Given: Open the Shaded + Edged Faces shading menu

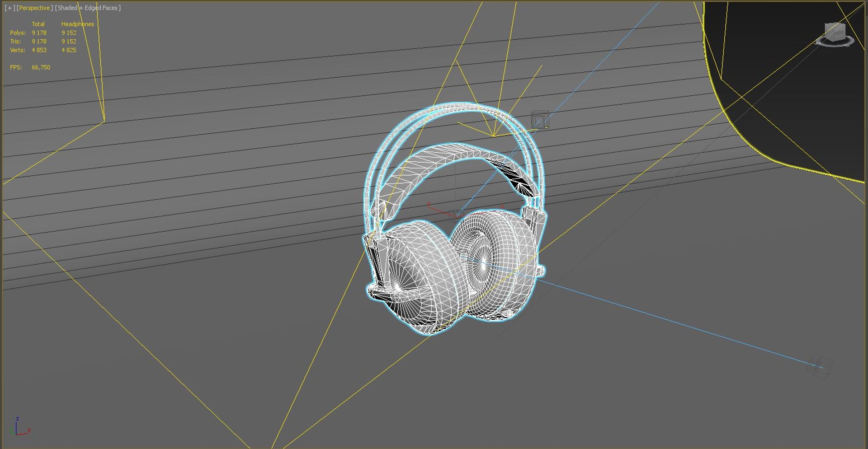Looking at the screenshot, I should [x=88, y=8].
